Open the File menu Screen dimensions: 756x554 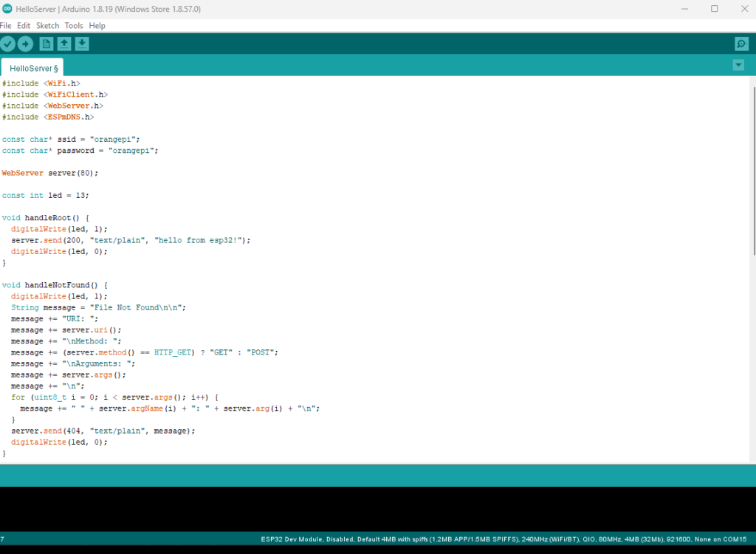tap(6, 26)
